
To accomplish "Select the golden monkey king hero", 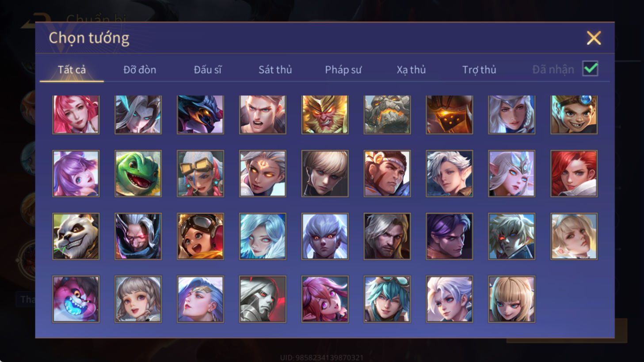I will coord(325,114).
